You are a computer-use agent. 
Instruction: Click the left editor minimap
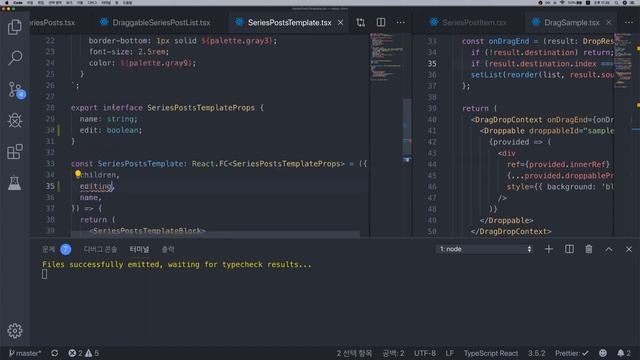point(386,57)
